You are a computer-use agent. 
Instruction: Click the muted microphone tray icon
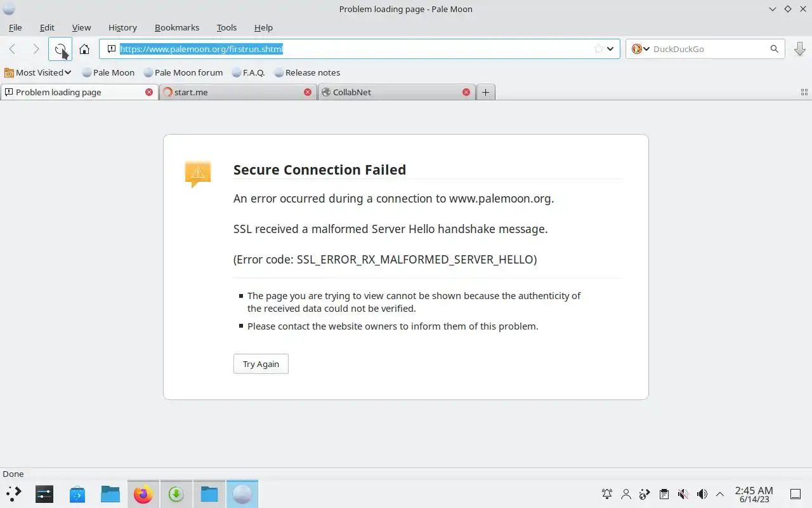click(x=683, y=493)
